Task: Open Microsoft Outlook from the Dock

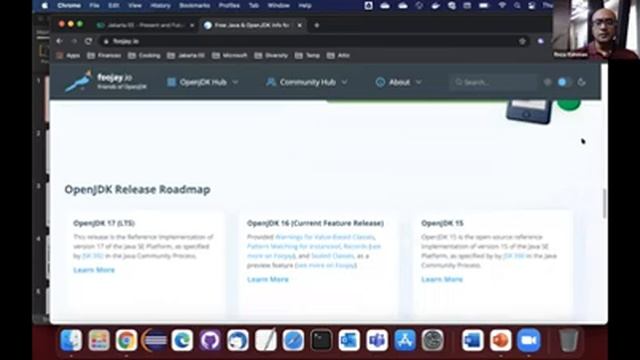Action: [x=349, y=340]
